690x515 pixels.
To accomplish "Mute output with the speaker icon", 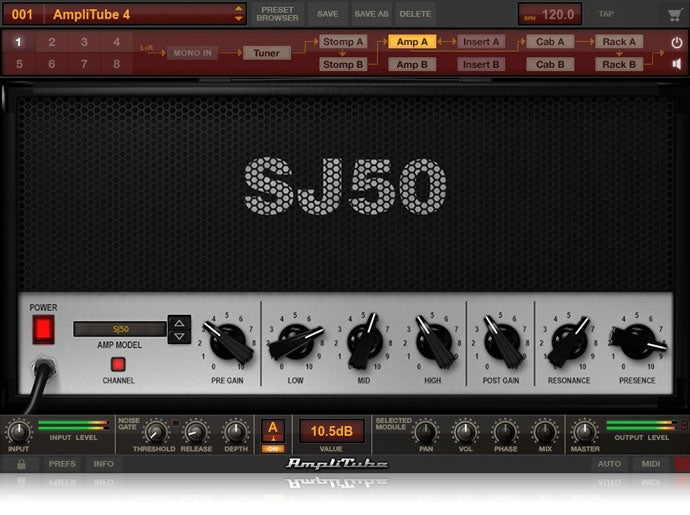I will pos(677,64).
